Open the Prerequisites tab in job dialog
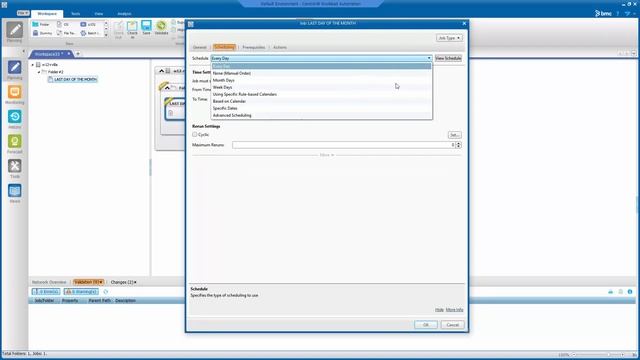This screenshot has height=360, width=640. 253,47
